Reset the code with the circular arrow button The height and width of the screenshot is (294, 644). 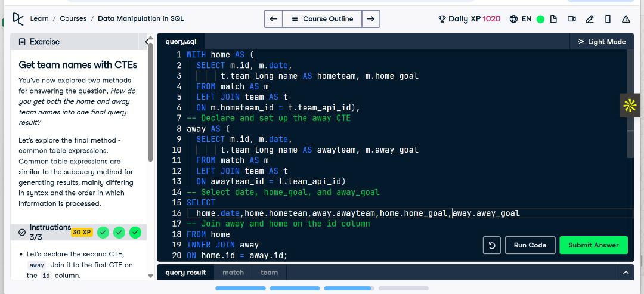[x=491, y=245]
